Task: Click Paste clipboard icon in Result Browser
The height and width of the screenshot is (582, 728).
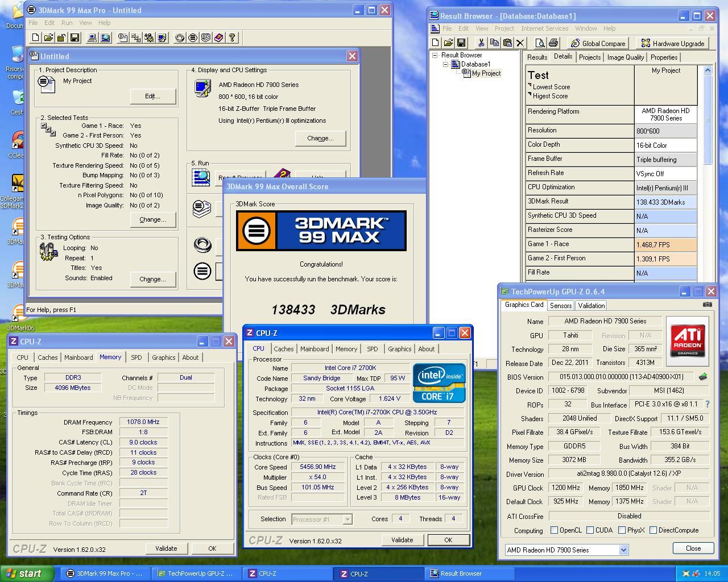Action: coord(507,43)
